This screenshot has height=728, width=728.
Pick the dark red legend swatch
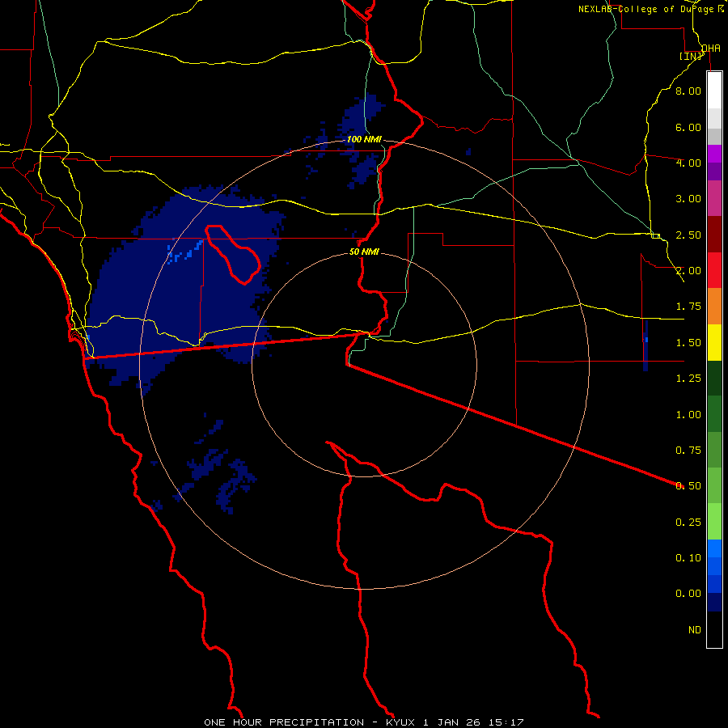[x=714, y=235]
